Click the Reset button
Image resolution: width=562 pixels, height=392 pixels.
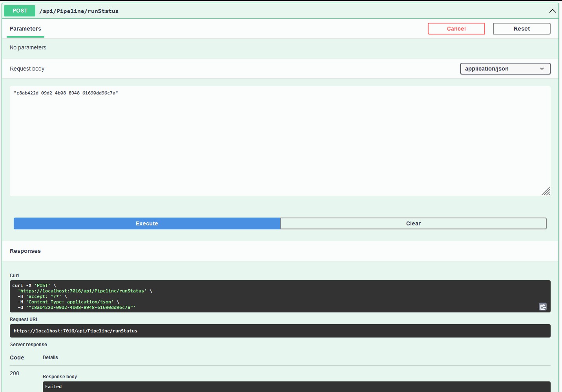pos(522,29)
